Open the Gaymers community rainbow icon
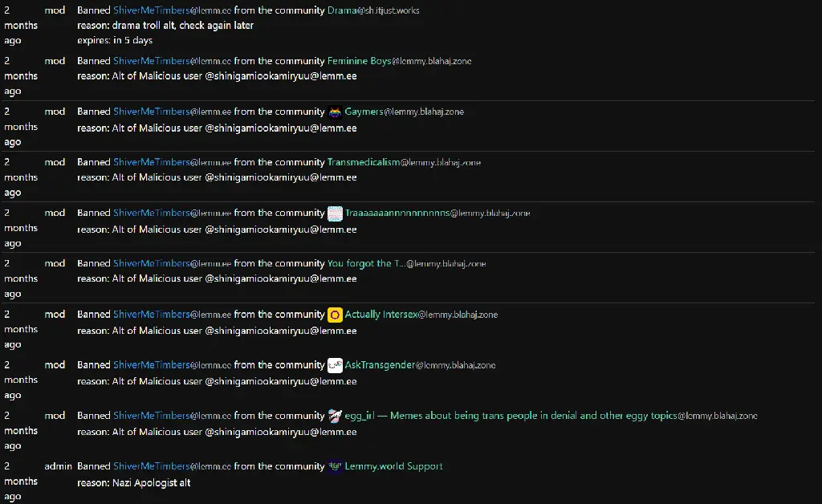Viewport: 822px width, 504px height. pos(335,112)
